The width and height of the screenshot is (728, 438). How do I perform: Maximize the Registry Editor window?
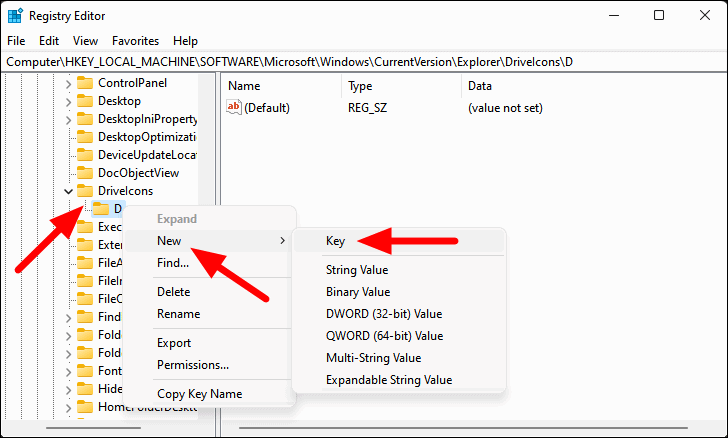point(659,15)
